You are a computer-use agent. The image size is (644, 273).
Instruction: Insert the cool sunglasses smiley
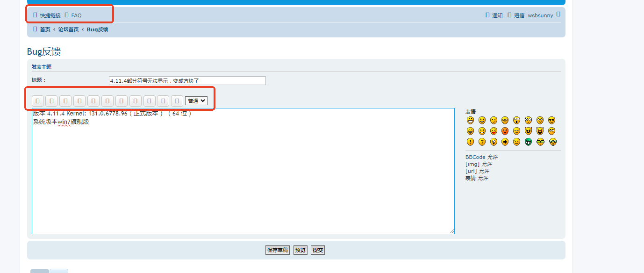pyautogui.click(x=552, y=120)
